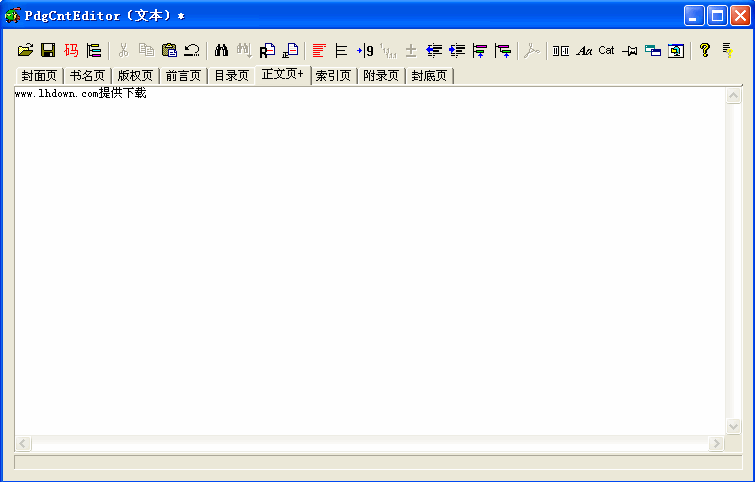This screenshot has height=482, width=755.
Task: Click the 正 page icon
Action: (290, 50)
